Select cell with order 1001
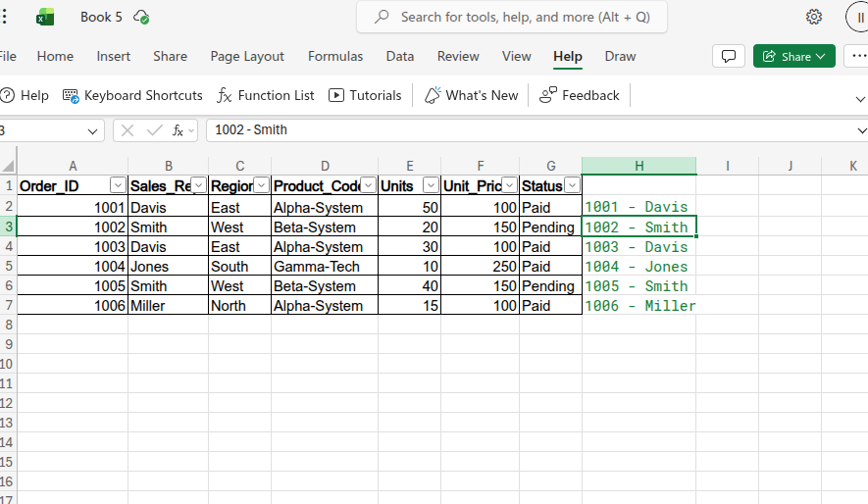 (73, 208)
